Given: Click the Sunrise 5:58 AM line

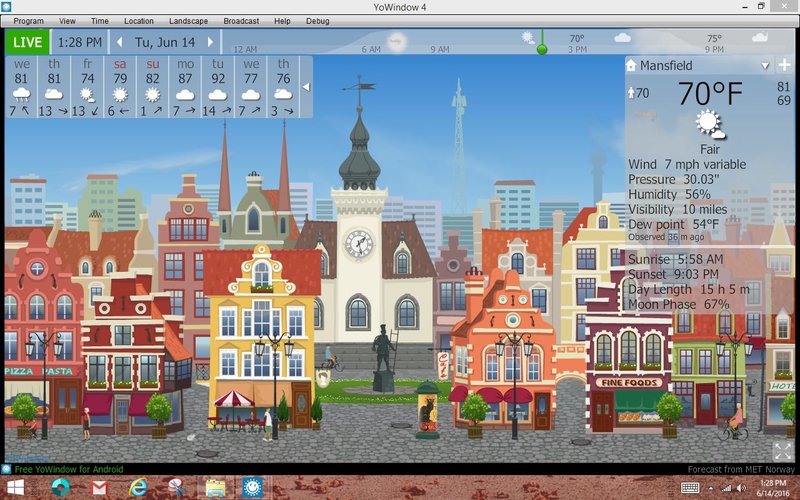Looking at the screenshot, I should 676,259.
